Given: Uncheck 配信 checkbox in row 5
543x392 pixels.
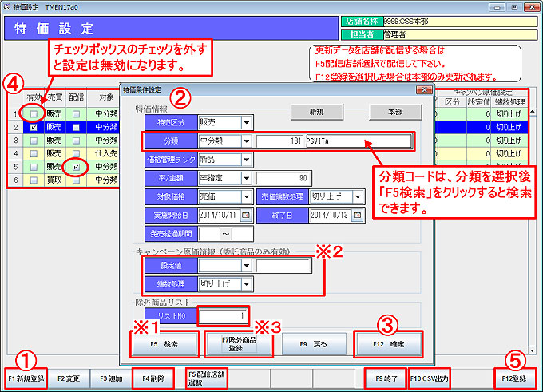Looking at the screenshot, I should pos(76,167).
